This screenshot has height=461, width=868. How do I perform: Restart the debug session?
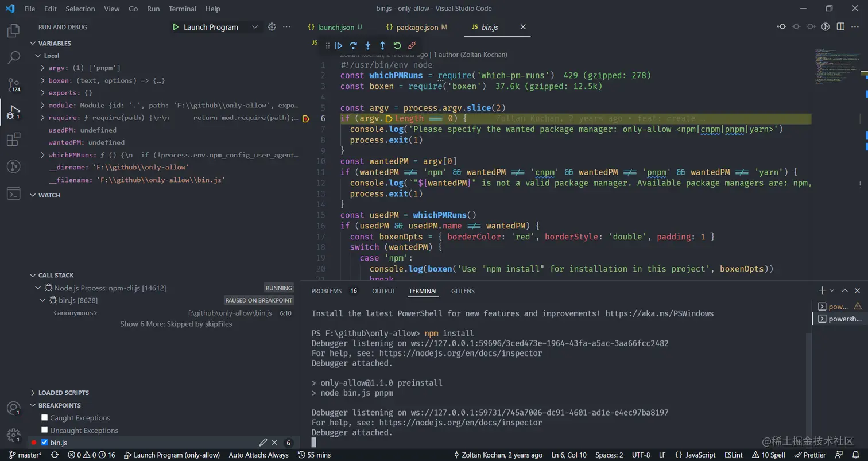(x=397, y=45)
